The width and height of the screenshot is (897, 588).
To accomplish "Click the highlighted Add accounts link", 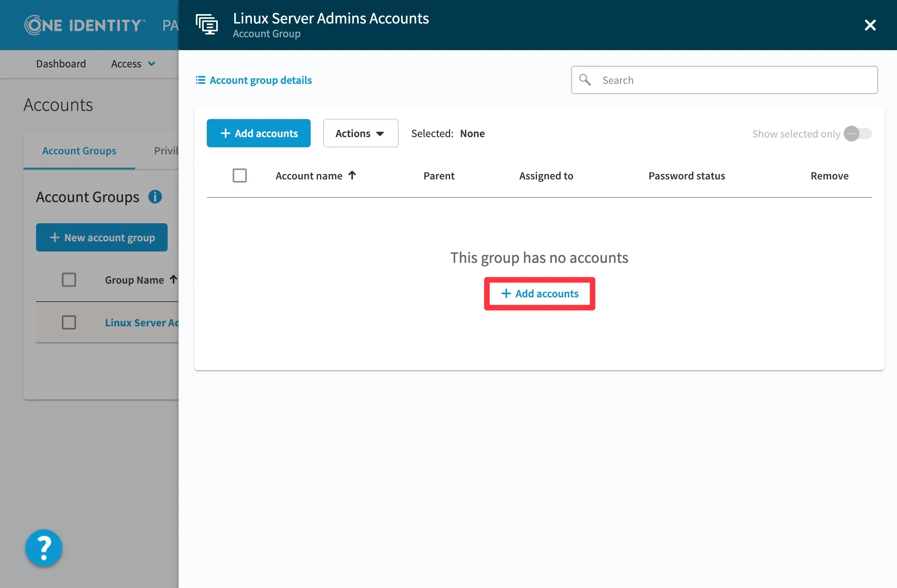I will click(539, 294).
